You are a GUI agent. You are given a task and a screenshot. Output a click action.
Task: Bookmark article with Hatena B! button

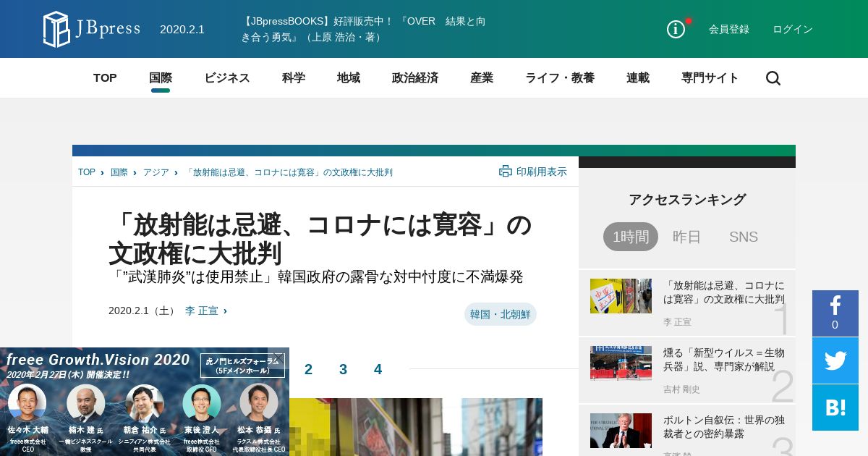coord(835,408)
